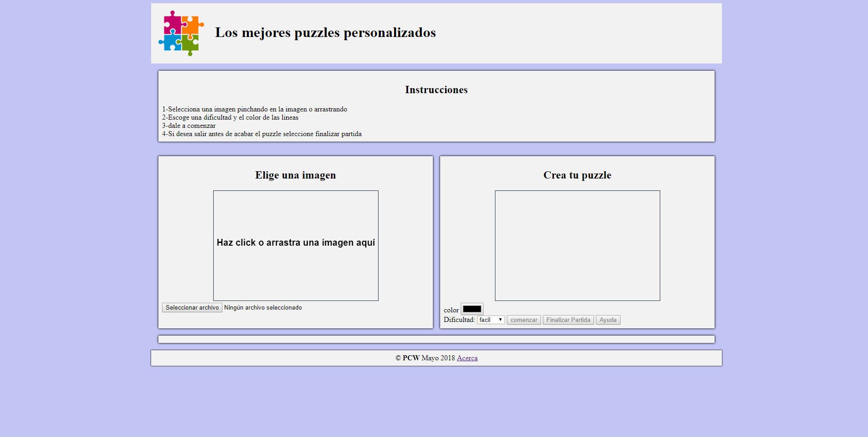Click the full puzzle logo image

click(181, 33)
